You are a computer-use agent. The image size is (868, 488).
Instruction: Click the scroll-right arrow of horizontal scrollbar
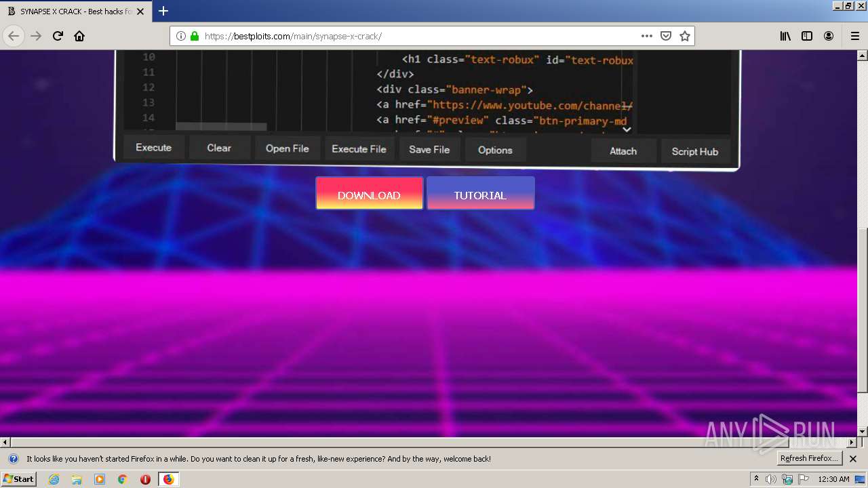point(851,442)
